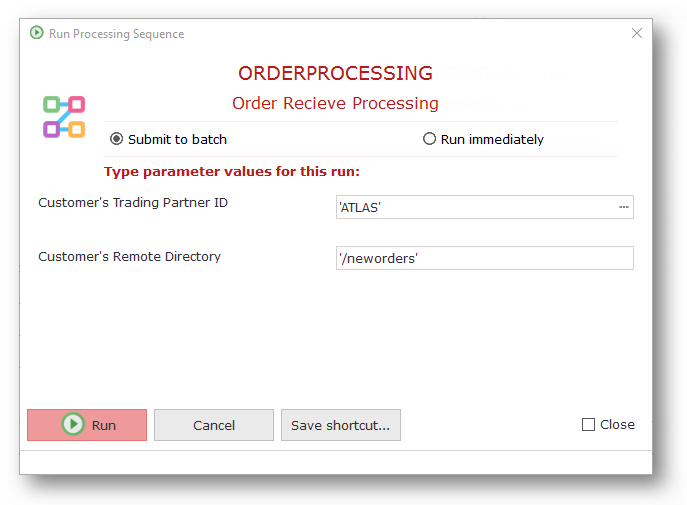Enable the Close checkbox
The height and width of the screenshot is (505, 687).
pyautogui.click(x=588, y=425)
